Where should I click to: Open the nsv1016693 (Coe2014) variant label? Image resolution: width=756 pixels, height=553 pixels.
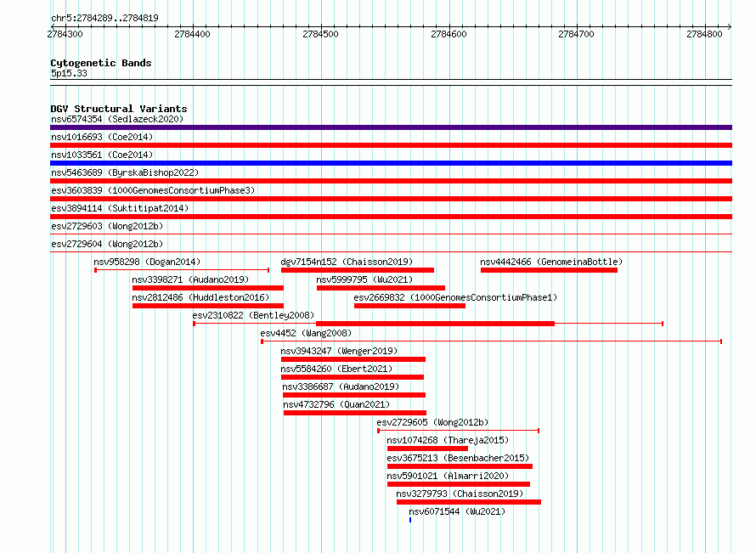pyautogui.click(x=102, y=137)
